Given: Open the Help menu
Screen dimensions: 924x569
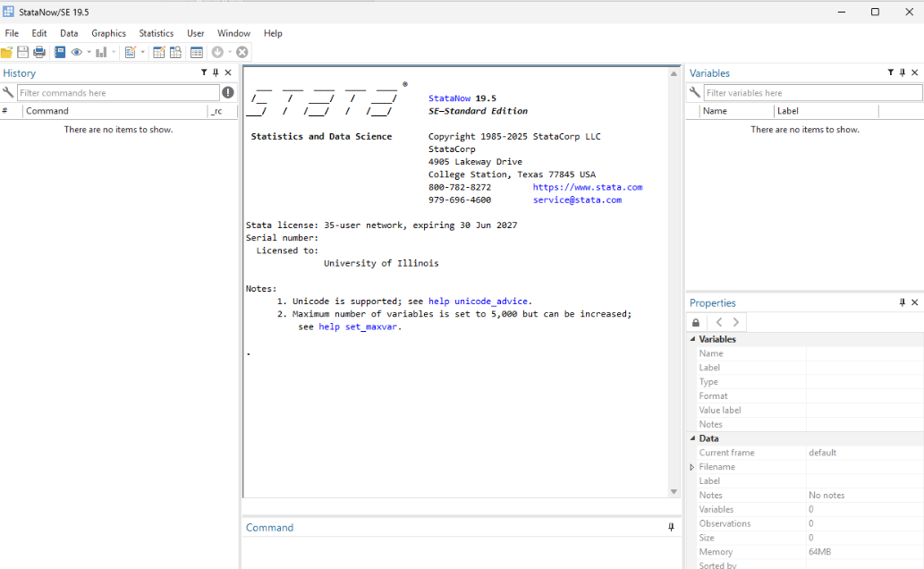Looking at the screenshot, I should point(273,34).
